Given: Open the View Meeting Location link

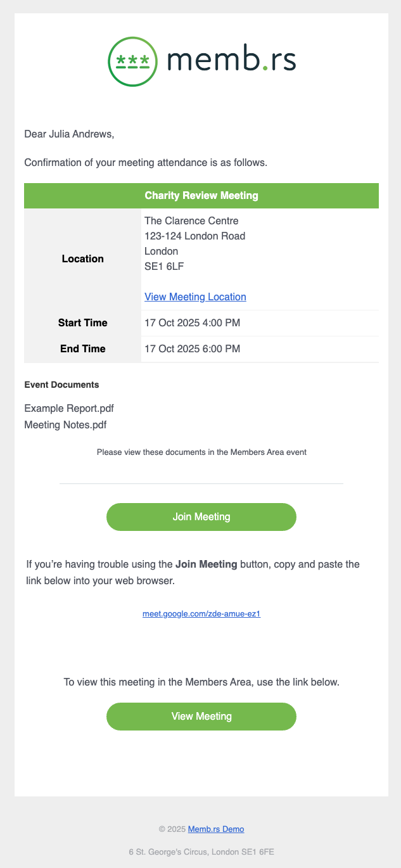Looking at the screenshot, I should [195, 297].
